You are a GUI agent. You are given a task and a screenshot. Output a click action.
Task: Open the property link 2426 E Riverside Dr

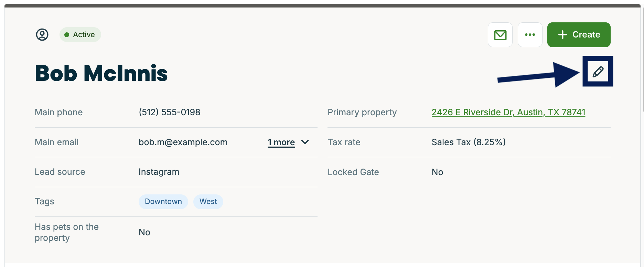(x=508, y=112)
